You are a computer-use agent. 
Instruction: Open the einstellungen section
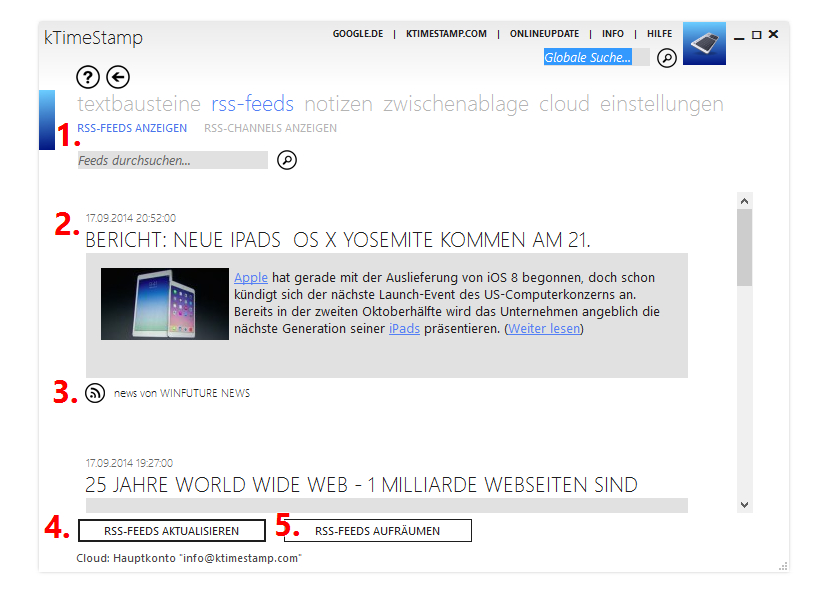click(661, 104)
